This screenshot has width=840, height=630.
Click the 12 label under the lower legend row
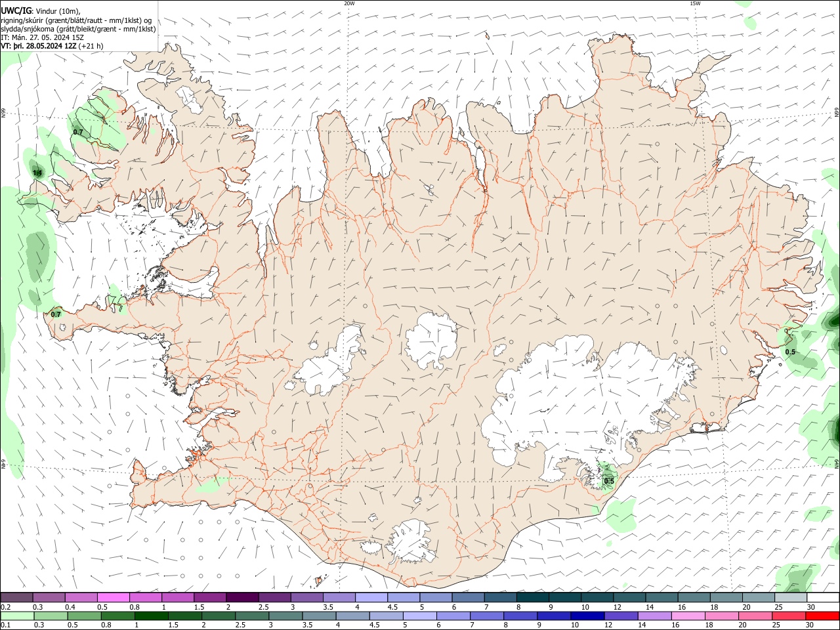pos(608,625)
